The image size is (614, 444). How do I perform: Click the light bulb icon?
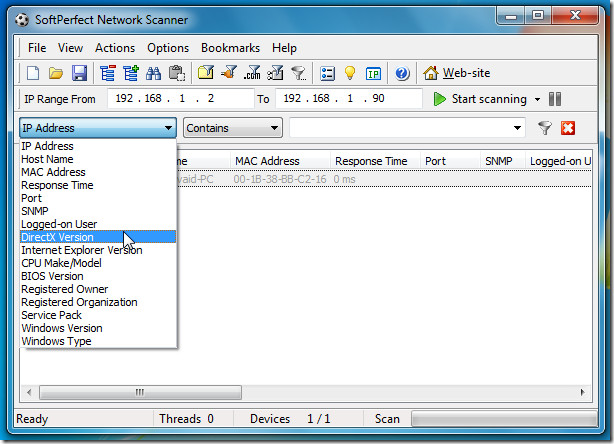pos(350,73)
